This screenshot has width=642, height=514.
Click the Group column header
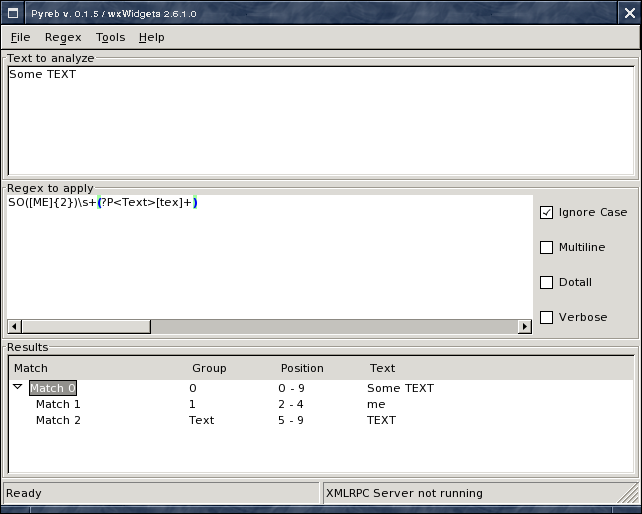point(209,368)
